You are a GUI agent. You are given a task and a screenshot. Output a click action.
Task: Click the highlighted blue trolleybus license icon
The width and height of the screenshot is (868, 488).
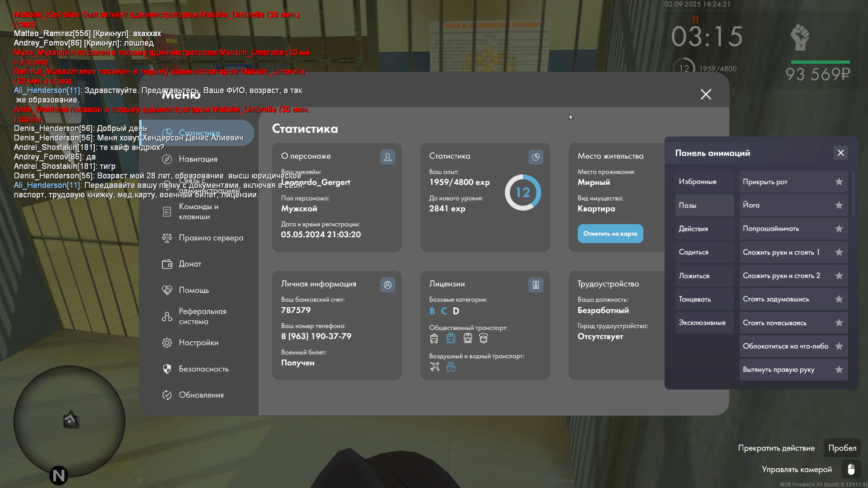[451, 338]
